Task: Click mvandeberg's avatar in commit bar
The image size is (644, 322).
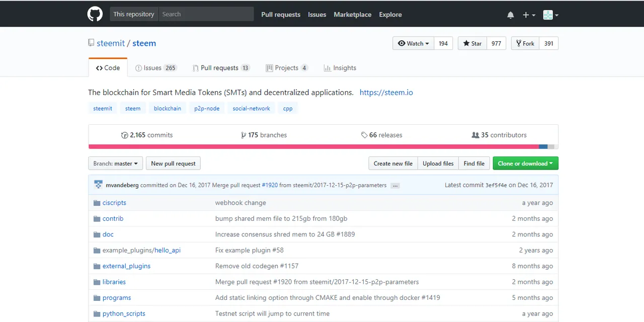Action: (x=98, y=185)
